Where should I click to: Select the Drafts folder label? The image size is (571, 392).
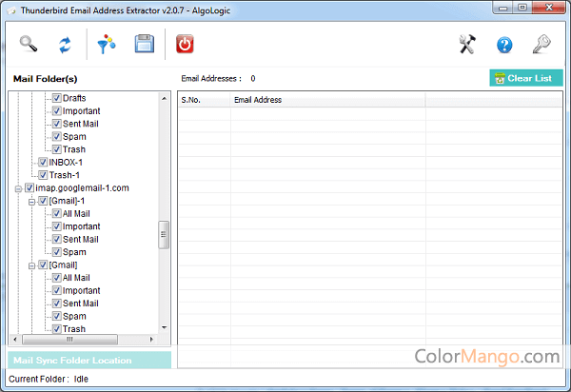pyautogui.click(x=74, y=98)
